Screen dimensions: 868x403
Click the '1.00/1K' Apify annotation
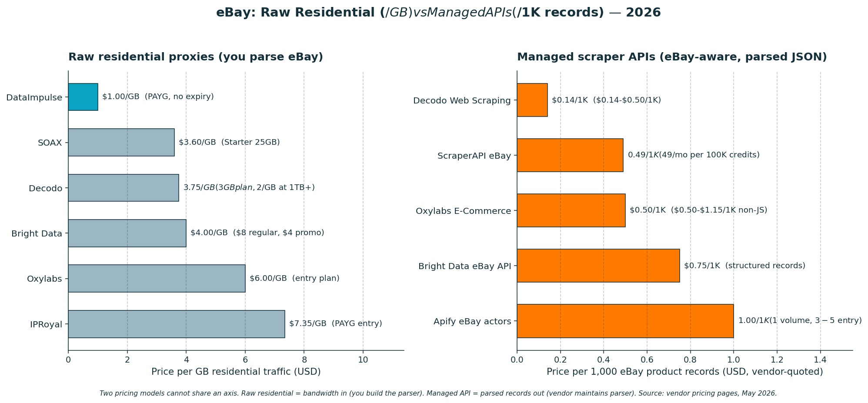pos(800,320)
